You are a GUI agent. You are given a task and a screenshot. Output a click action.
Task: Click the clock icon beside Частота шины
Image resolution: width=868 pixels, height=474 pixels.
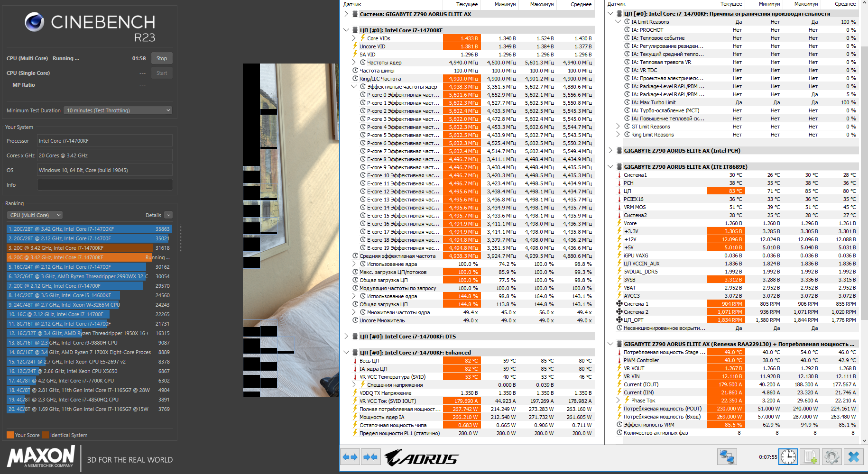click(355, 71)
